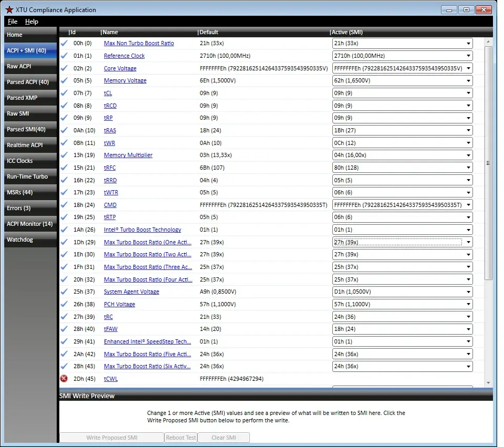Click the checkmark icon beside Memory Multiplier
The height and width of the screenshot is (447, 504).
pyautogui.click(x=64, y=155)
